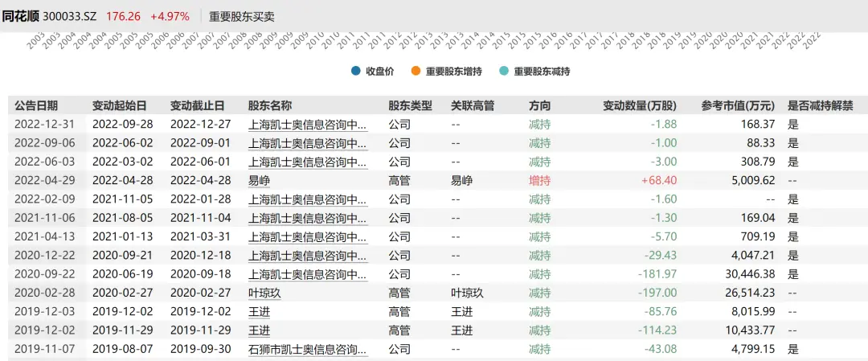Click the -181.97 change quantity value
The width and height of the screenshot is (868, 361).
pos(658,274)
